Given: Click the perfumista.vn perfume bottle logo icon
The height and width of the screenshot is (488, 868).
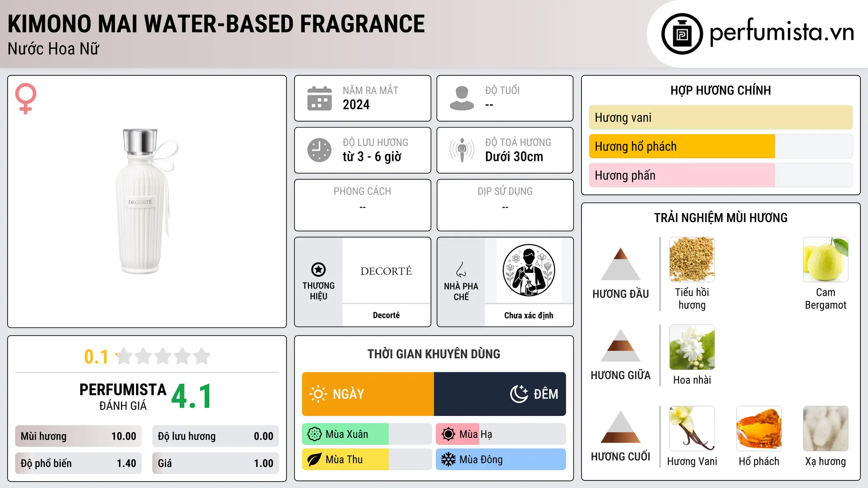Looking at the screenshot, I should tap(682, 34).
